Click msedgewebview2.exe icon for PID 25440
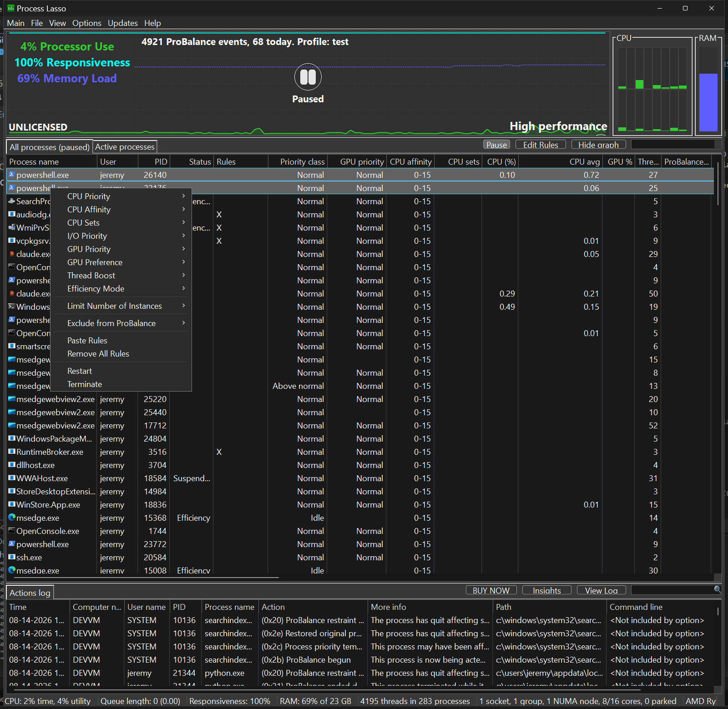 12,412
